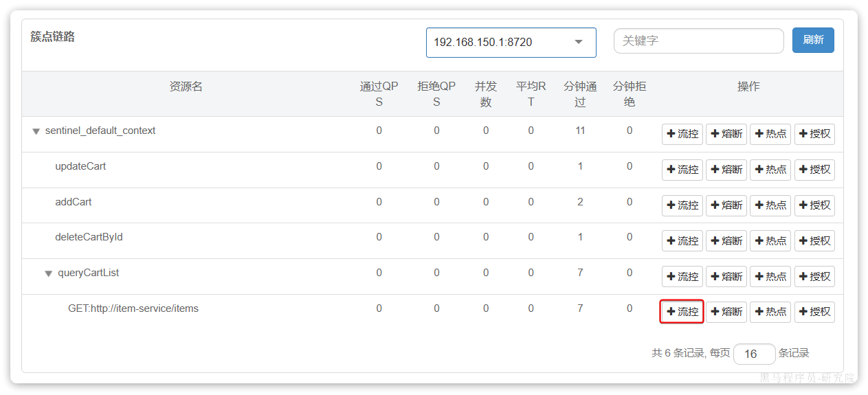
Task: Add 流控 rule for addCart
Action: (x=682, y=205)
